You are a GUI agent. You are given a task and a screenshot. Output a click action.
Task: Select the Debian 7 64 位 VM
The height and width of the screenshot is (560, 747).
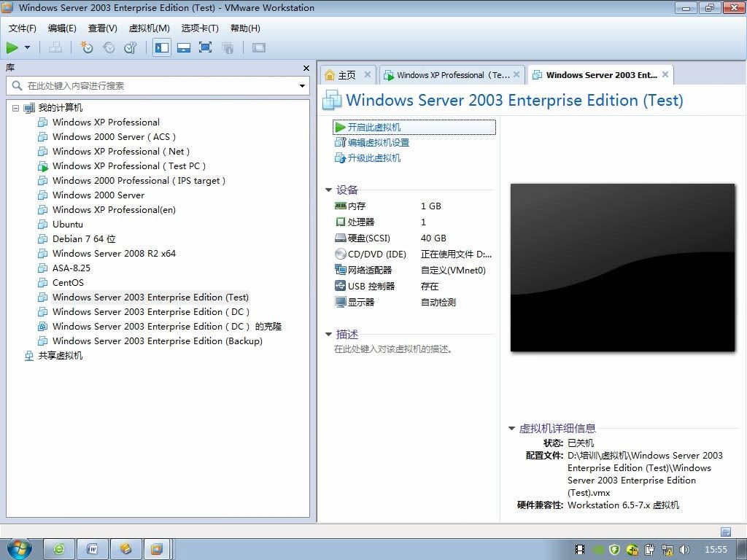point(84,239)
